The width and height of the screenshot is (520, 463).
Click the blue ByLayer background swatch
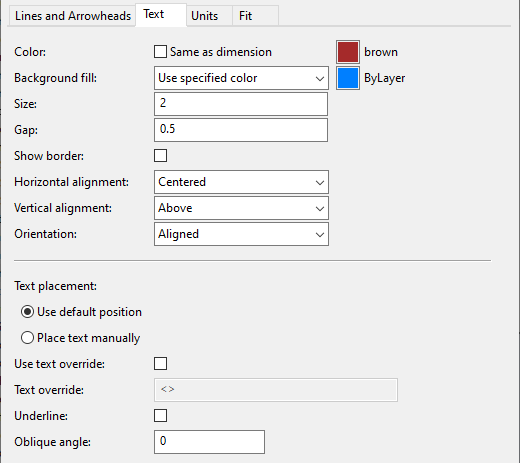(x=348, y=78)
